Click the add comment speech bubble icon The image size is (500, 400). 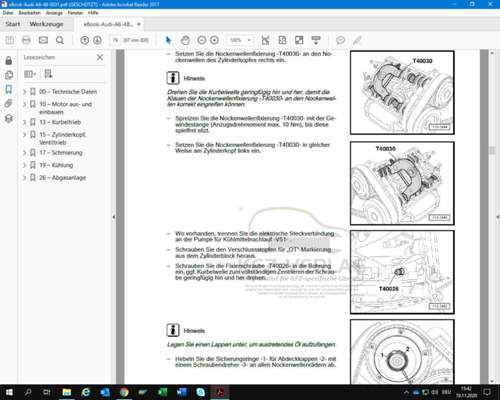(340, 40)
